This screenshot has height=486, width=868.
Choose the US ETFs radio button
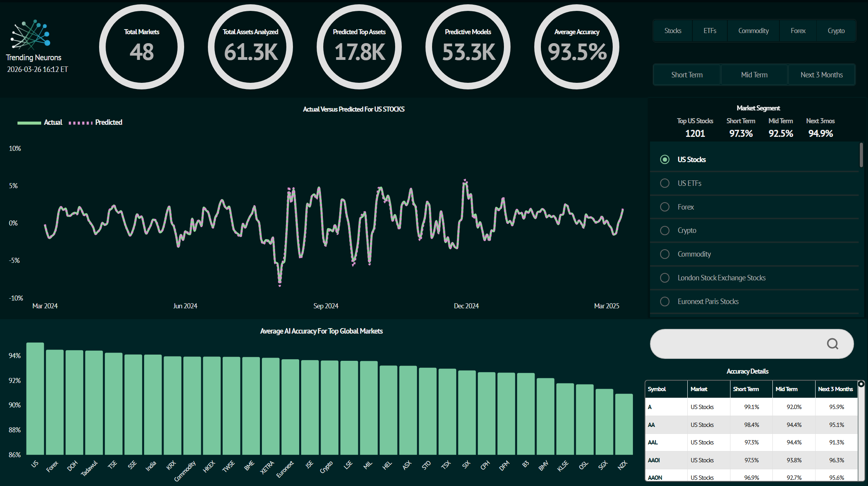pos(665,183)
